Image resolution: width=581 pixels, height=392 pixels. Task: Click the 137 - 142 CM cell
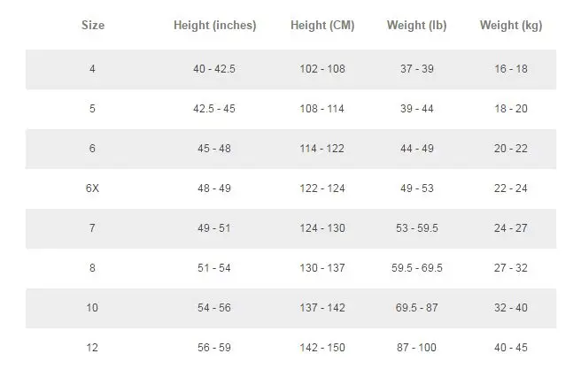(x=322, y=308)
